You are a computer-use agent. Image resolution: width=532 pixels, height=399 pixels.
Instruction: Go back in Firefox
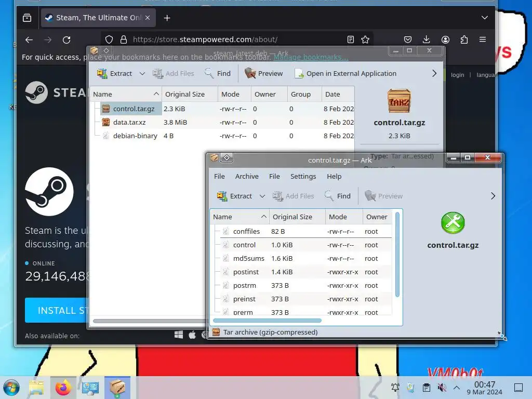pyautogui.click(x=29, y=39)
